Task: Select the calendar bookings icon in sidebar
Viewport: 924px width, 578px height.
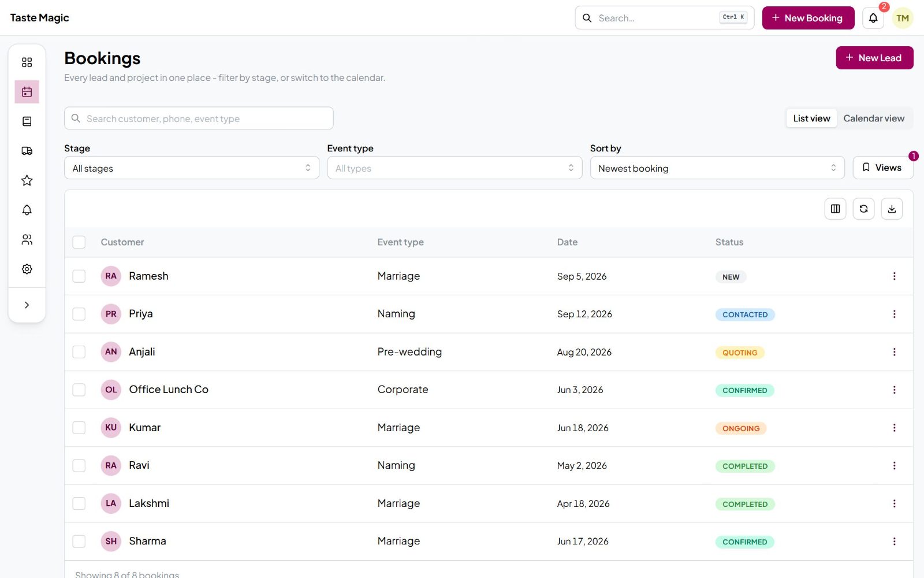Action: [27, 92]
